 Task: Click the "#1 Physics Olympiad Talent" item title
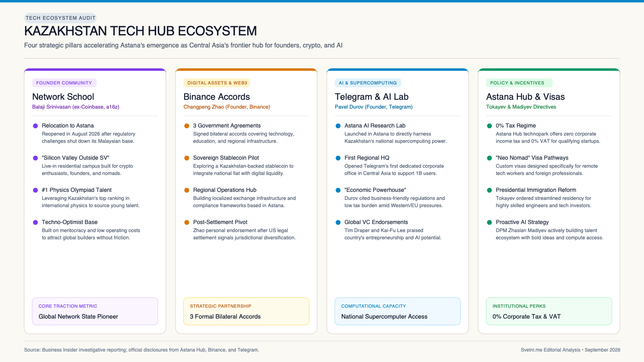pos(76,190)
